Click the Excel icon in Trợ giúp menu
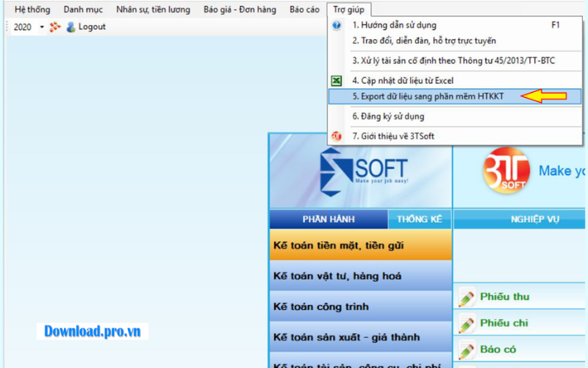This screenshot has height=368, width=588. click(x=337, y=80)
